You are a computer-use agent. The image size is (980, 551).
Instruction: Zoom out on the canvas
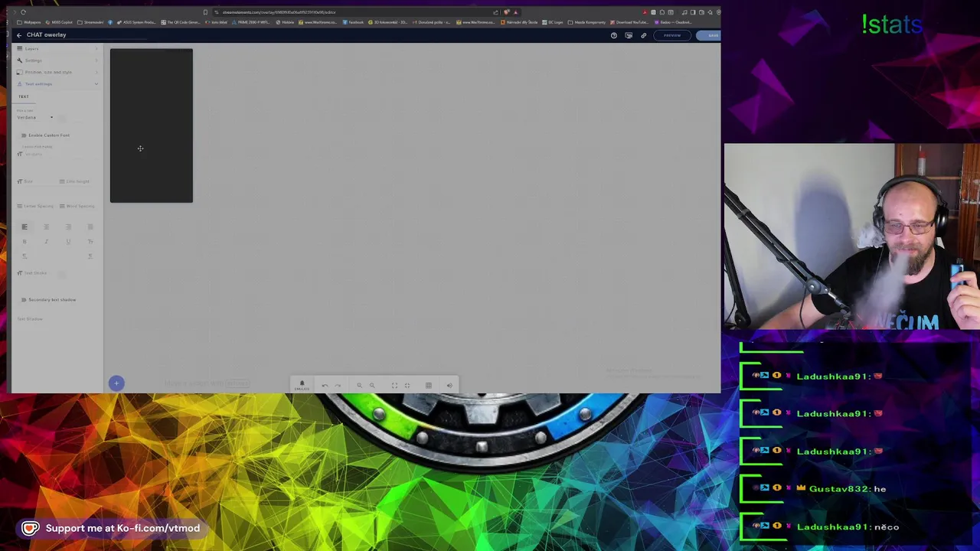click(372, 386)
